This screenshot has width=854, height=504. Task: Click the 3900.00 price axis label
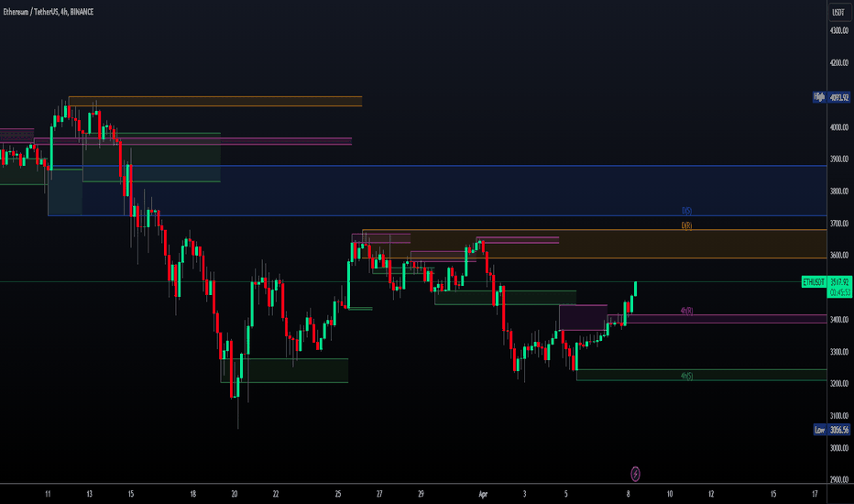pos(839,159)
